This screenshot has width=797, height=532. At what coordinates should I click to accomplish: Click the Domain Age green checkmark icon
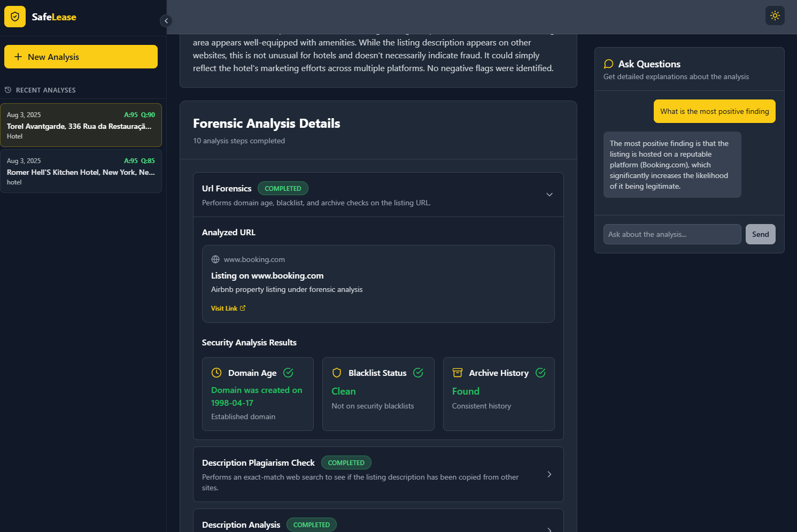pos(288,373)
